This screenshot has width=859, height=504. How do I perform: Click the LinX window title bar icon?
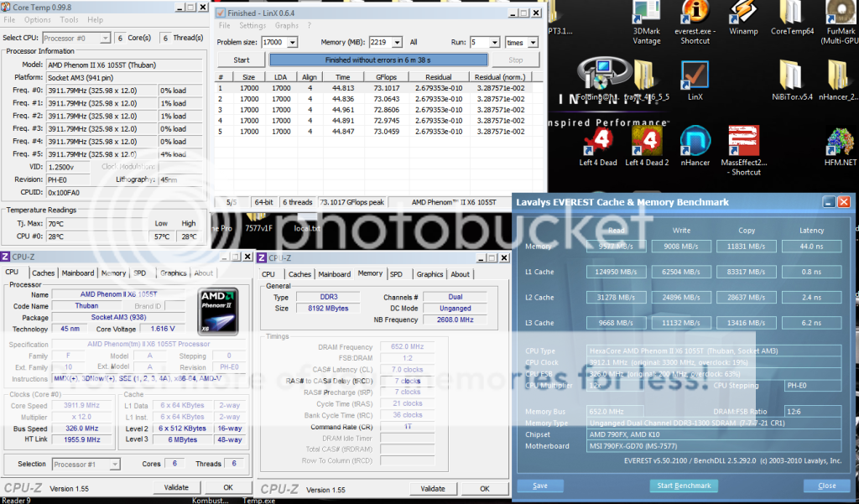[221, 13]
